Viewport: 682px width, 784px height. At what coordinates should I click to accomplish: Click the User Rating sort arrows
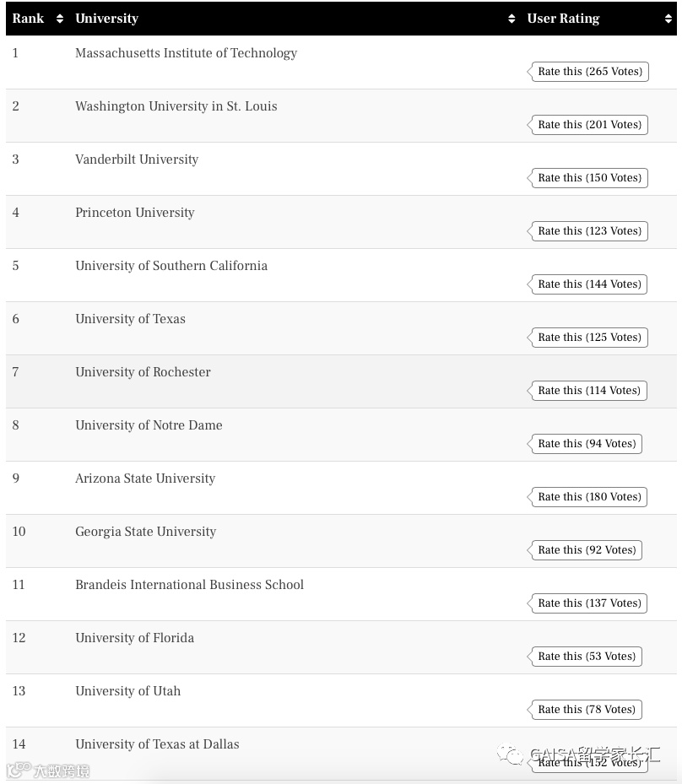click(668, 19)
